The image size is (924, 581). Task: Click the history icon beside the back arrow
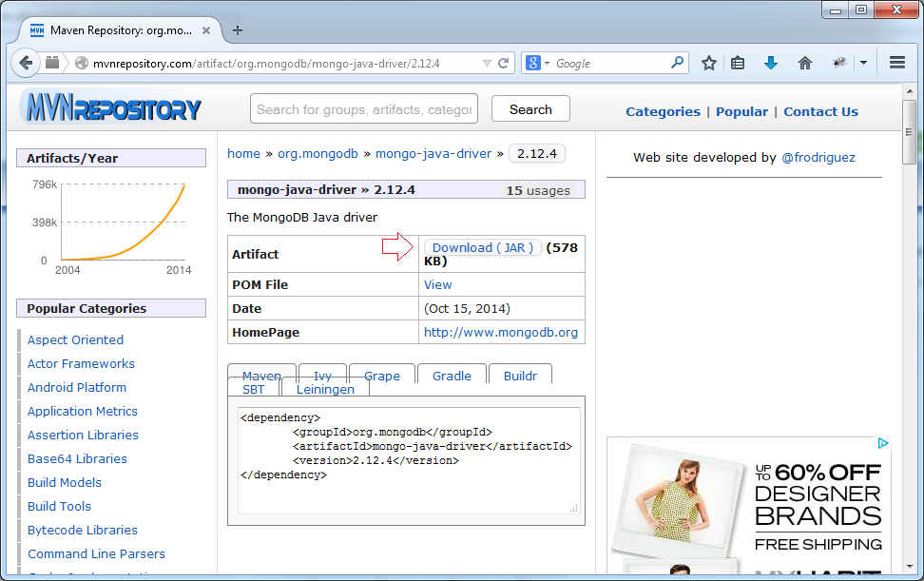click(52, 63)
